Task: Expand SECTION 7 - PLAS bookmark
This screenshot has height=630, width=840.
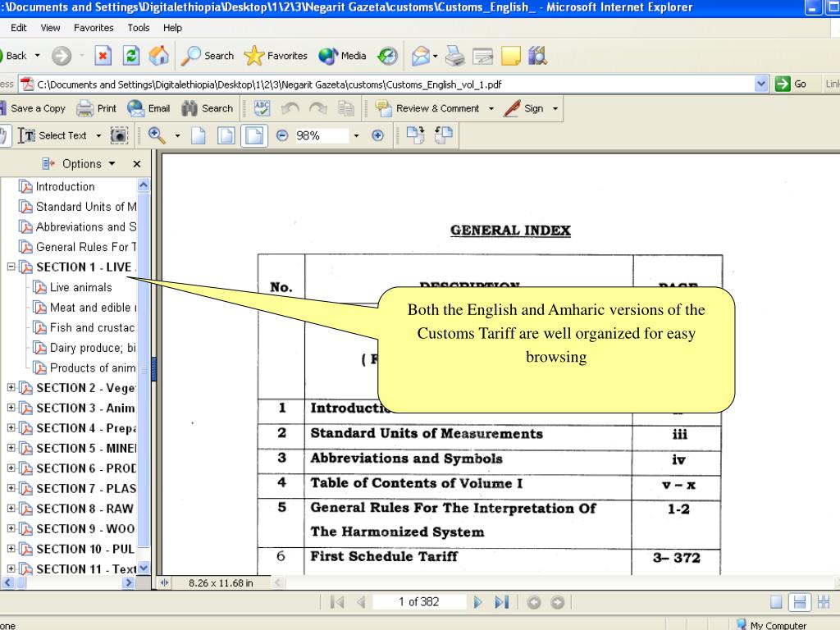Action: (11, 488)
